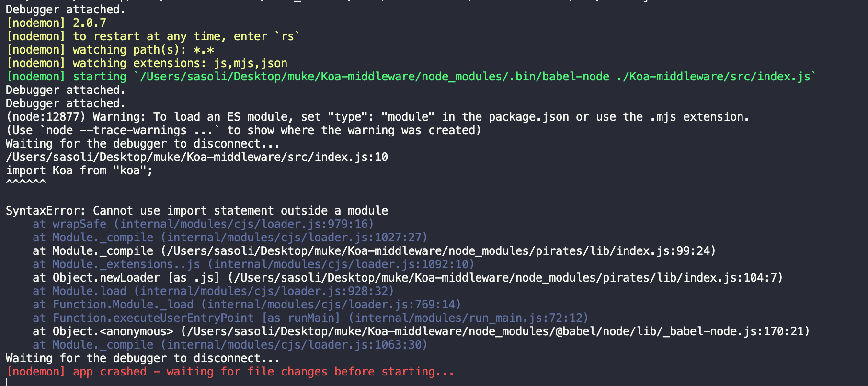This screenshot has height=386, width=868.
Task: Click the "Debugger attached." line just above the Warning line
Action: click(x=66, y=103)
